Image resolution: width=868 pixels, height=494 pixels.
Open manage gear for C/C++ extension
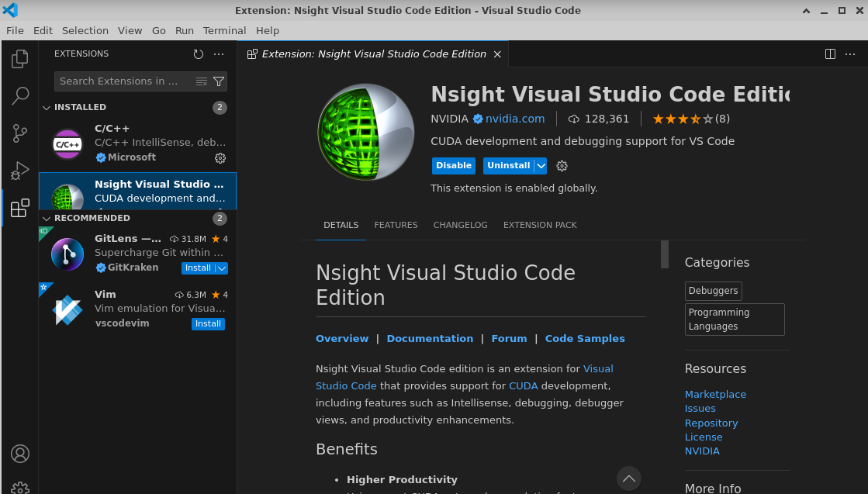(x=220, y=158)
